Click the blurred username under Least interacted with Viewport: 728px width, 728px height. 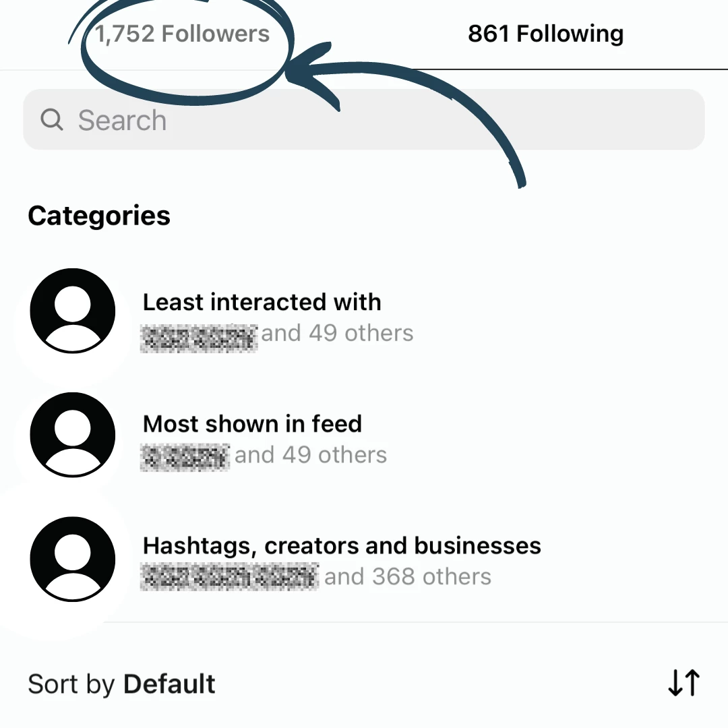click(199, 334)
